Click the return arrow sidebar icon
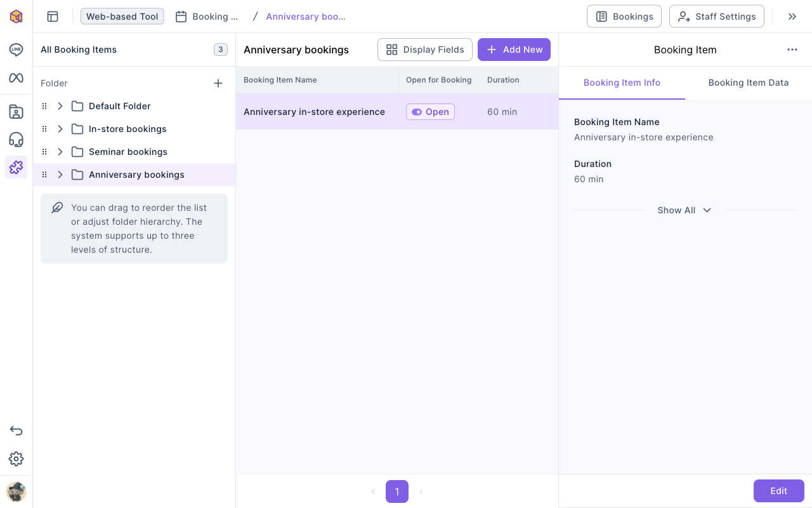Viewport: 812px width, 508px height. [x=16, y=431]
